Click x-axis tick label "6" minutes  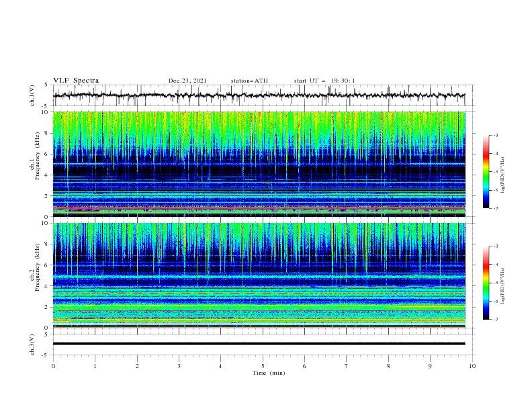pyautogui.click(x=304, y=366)
